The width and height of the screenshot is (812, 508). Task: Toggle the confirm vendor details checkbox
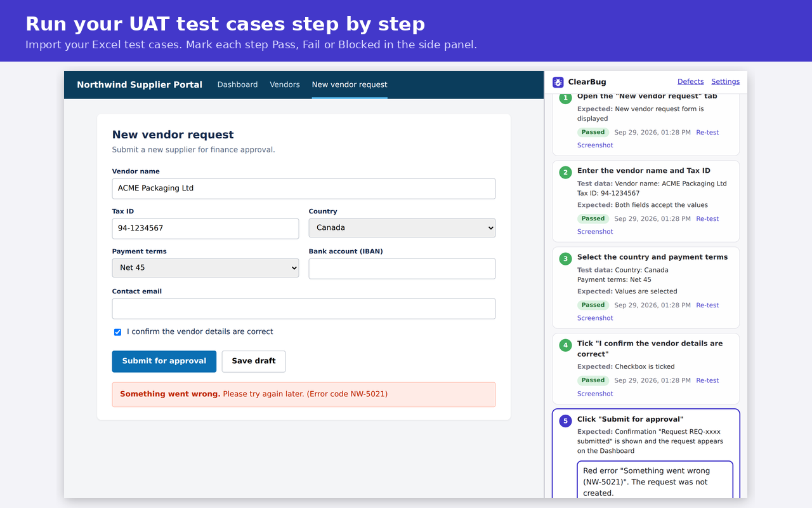click(x=117, y=332)
